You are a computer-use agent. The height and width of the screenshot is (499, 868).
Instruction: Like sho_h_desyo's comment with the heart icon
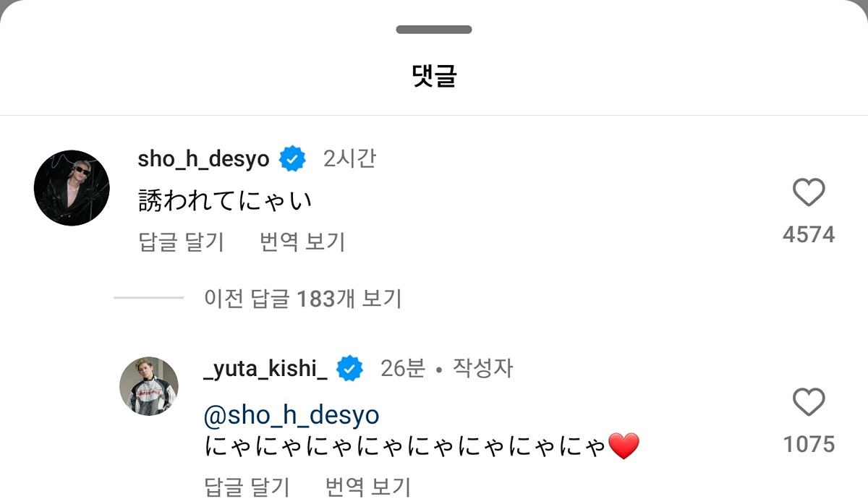click(x=809, y=192)
